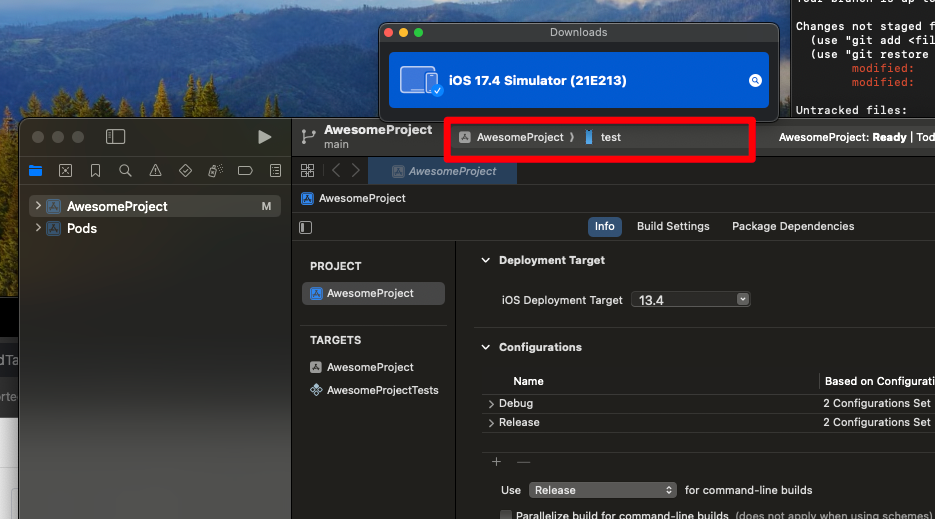Open the Find navigator magnifier icon
This screenshot has width=935, height=519.
point(125,171)
